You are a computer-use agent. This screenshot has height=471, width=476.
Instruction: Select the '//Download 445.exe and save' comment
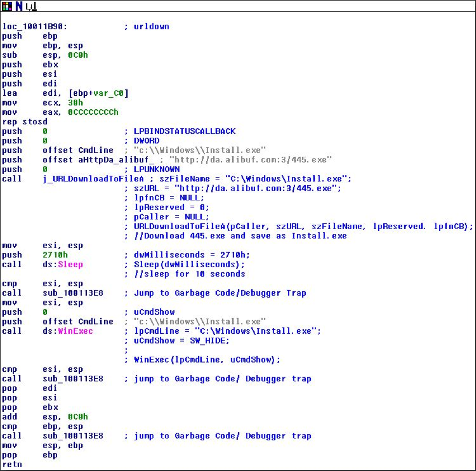236,236
